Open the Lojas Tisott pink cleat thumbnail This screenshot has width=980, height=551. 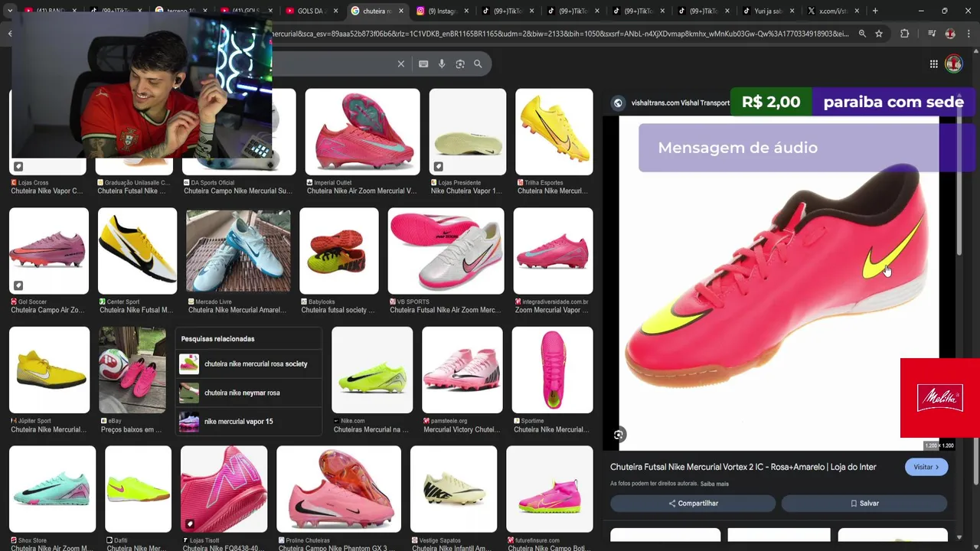tap(224, 490)
